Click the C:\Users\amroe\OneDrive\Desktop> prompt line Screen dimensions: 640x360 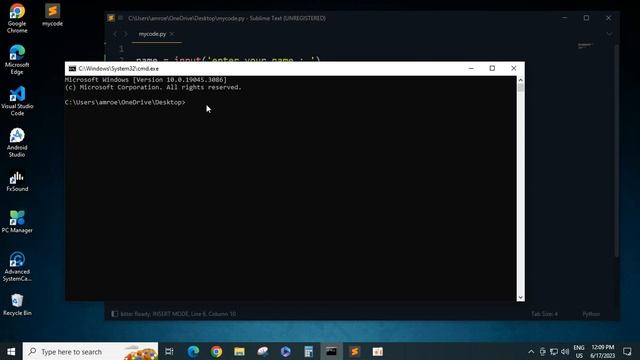[125, 102]
